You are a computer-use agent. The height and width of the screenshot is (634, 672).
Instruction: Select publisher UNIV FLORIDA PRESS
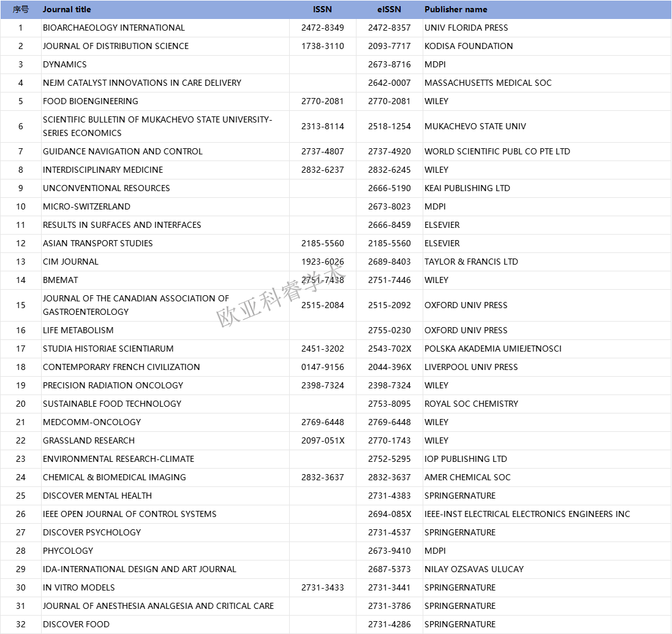466,28
